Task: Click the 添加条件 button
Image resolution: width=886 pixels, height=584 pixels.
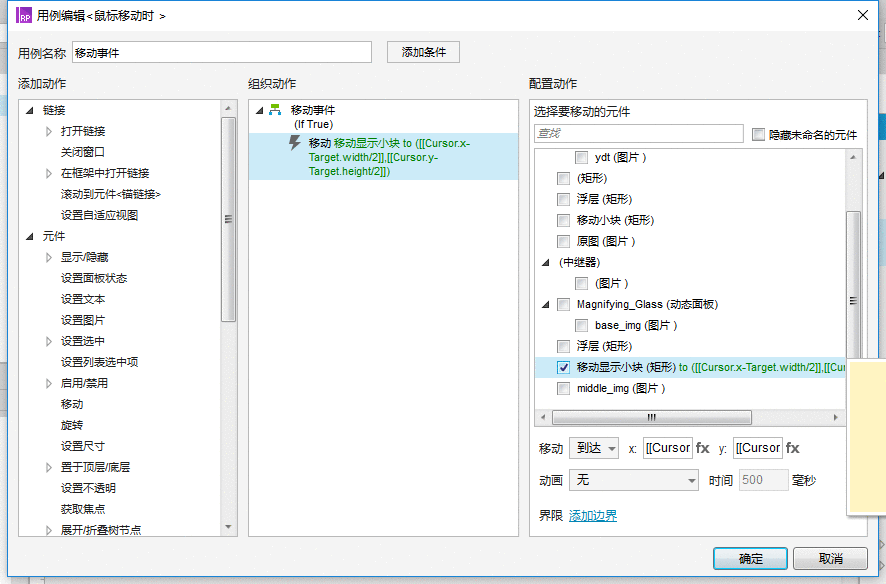Action: [x=423, y=53]
